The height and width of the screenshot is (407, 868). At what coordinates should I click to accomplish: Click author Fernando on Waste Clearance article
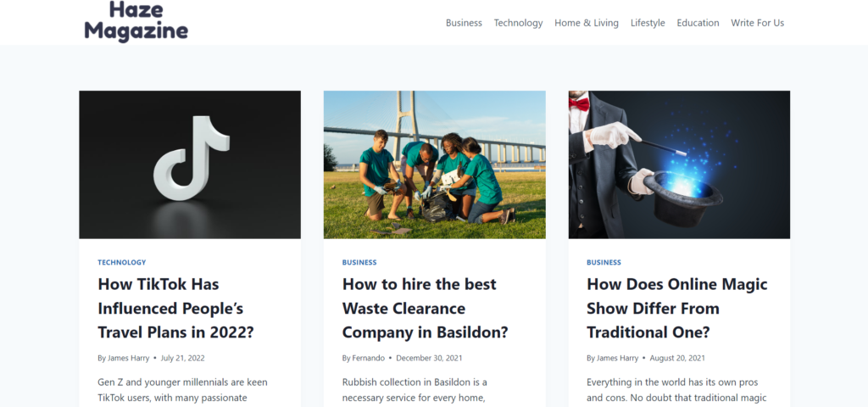coord(368,359)
